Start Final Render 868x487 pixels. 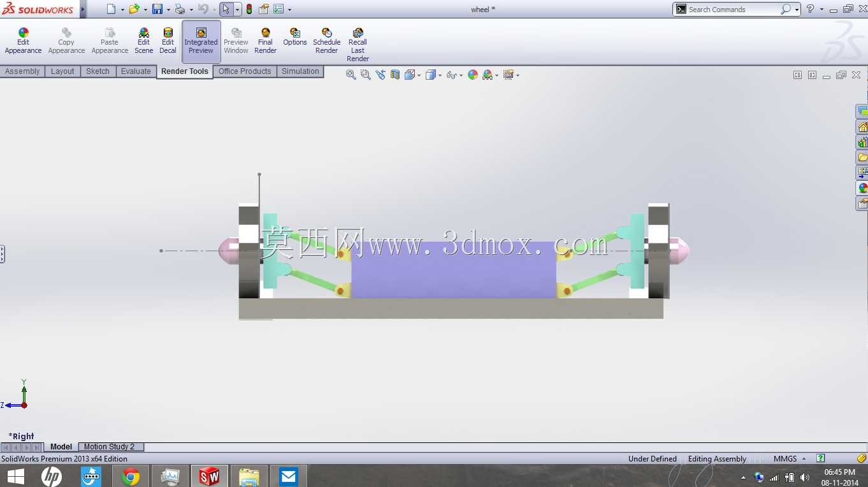click(x=265, y=41)
